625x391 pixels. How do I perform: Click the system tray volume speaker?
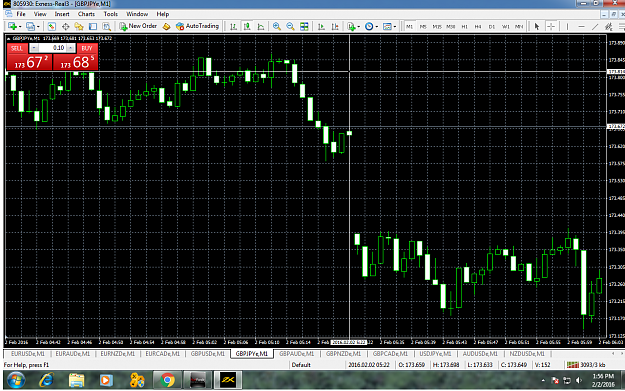(x=579, y=381)
